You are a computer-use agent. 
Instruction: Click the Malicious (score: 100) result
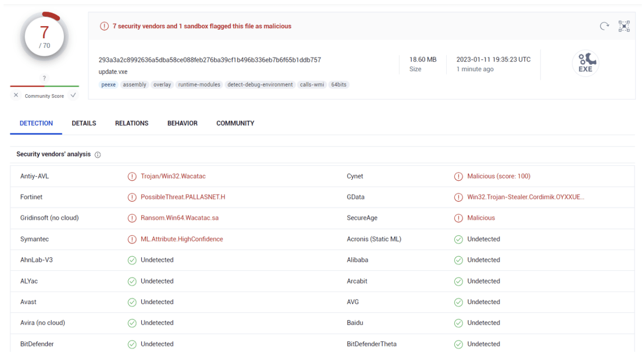[x=499, y=176]
